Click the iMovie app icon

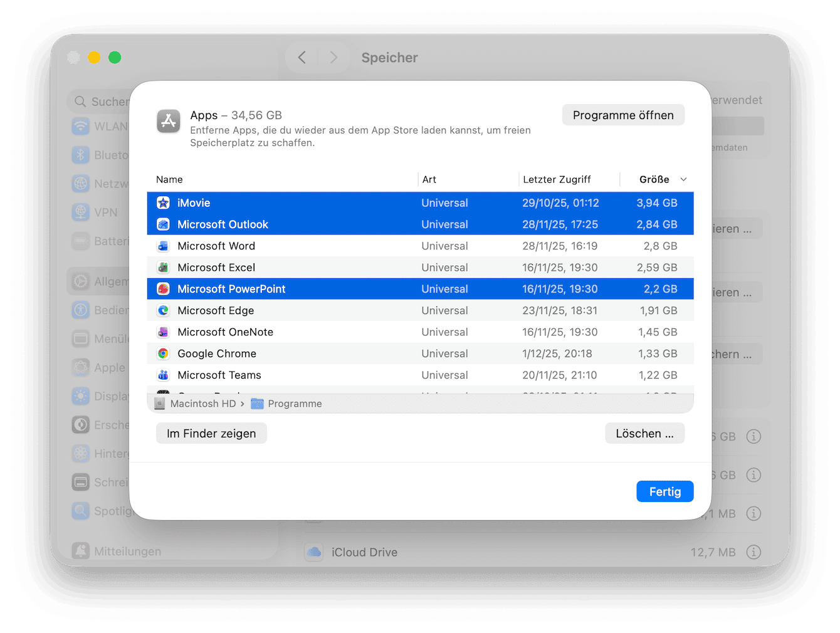[163, 203]
